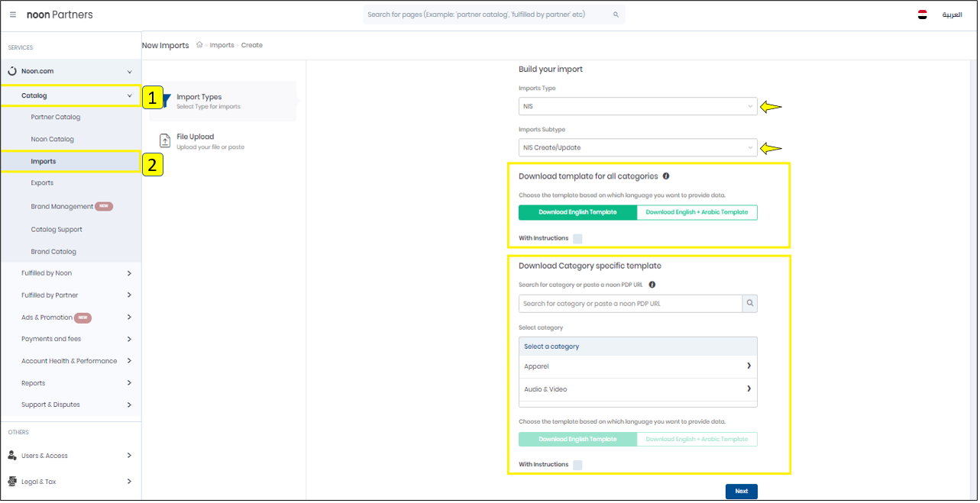Click the Noon.com logo icon in sidebar
This screenshot has height=503, width=980.
[12, 71]
